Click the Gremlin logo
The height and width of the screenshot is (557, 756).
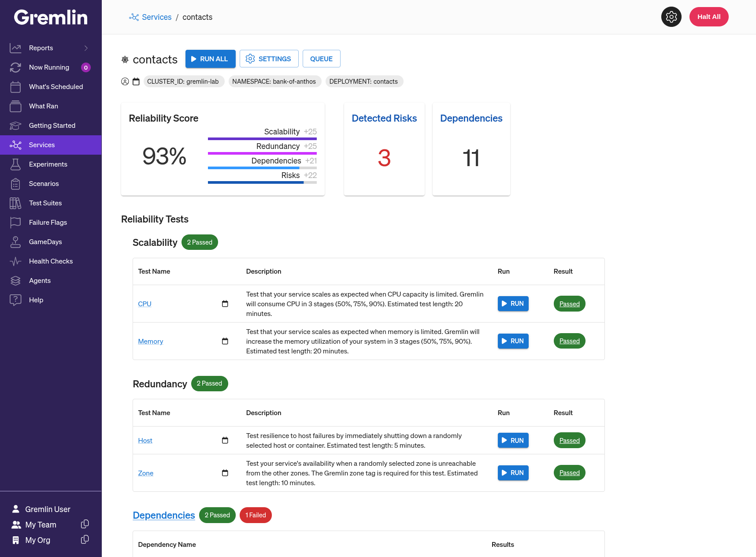pos(51,18)
